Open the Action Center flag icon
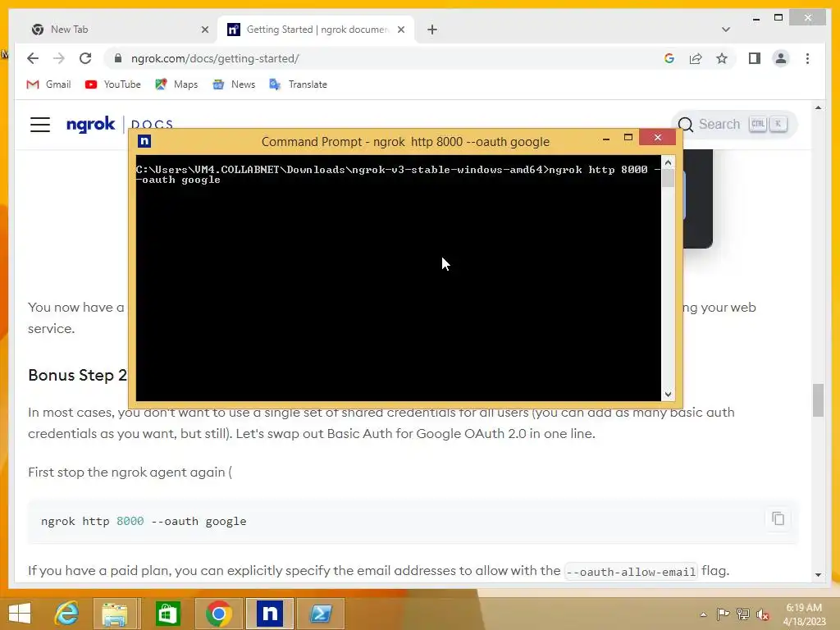 723,614
